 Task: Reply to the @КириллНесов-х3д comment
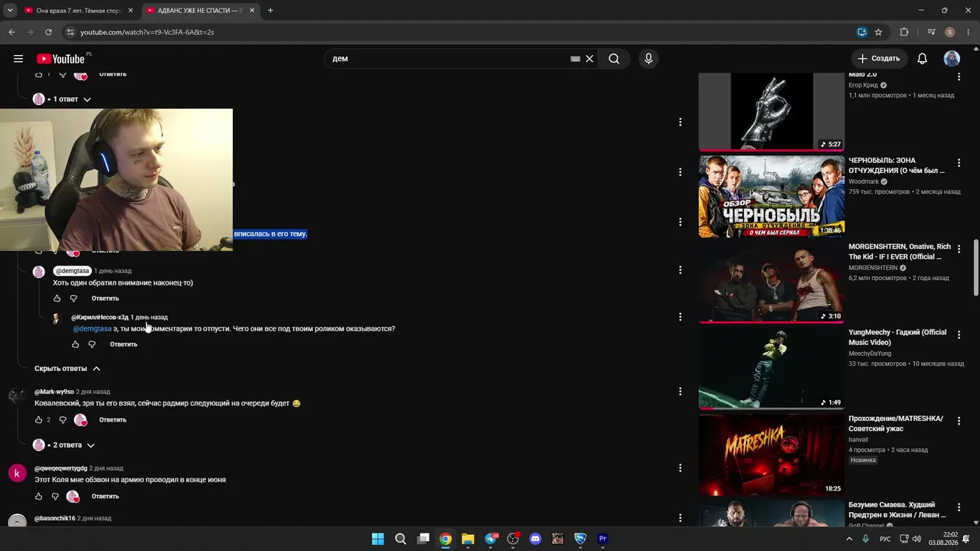pos(124,344)
